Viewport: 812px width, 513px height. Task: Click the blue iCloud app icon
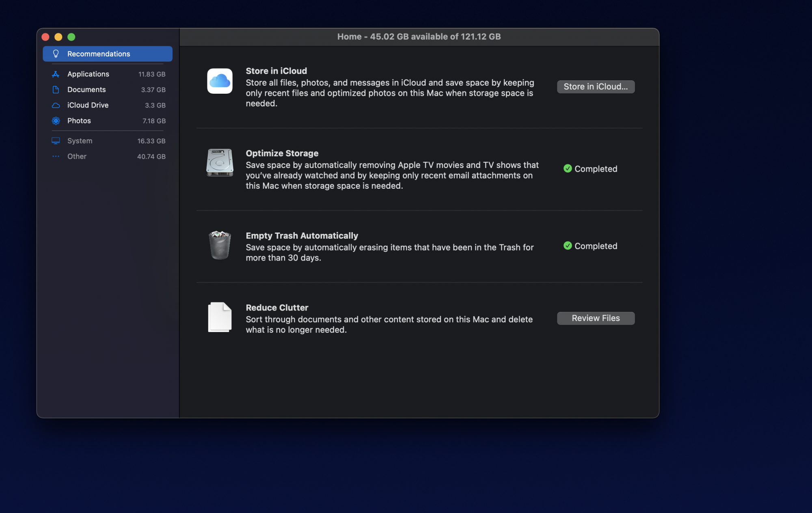pos(220,81)
